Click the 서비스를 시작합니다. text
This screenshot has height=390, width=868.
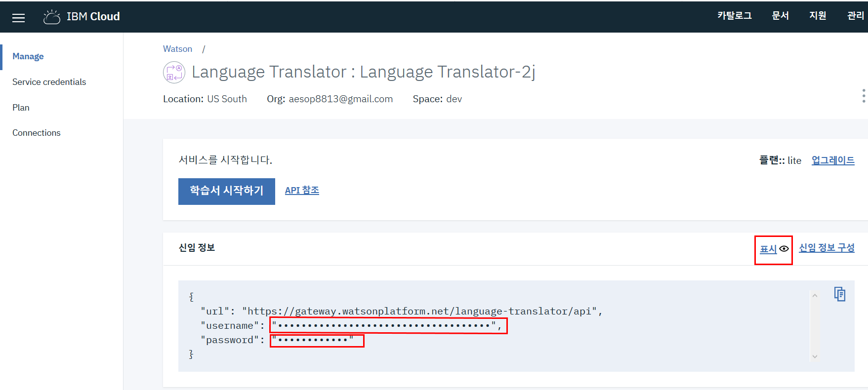click(x=225, y=160)
